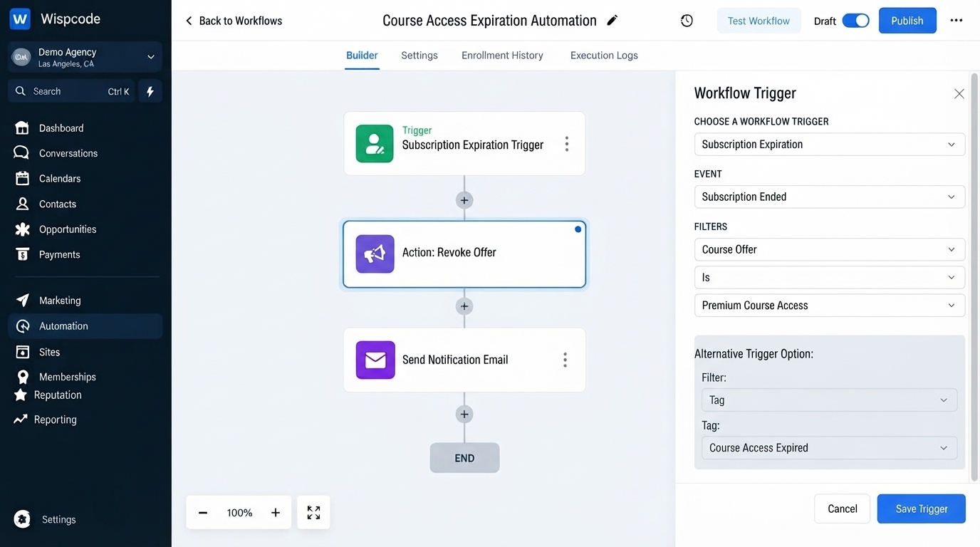Fit workflow to screen with expand icon
This screenshot has width=980, height=547.
click(x=313, y=513)
